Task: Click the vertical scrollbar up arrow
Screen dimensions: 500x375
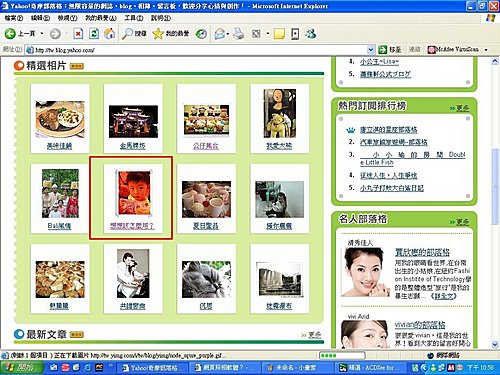Action: tap(494, 61)
